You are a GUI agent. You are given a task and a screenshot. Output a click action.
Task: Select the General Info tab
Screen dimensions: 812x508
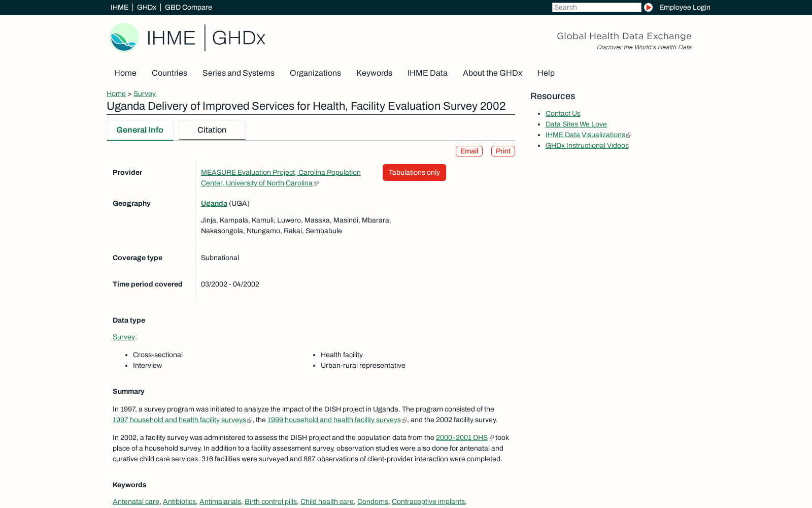tap(140, 130)
